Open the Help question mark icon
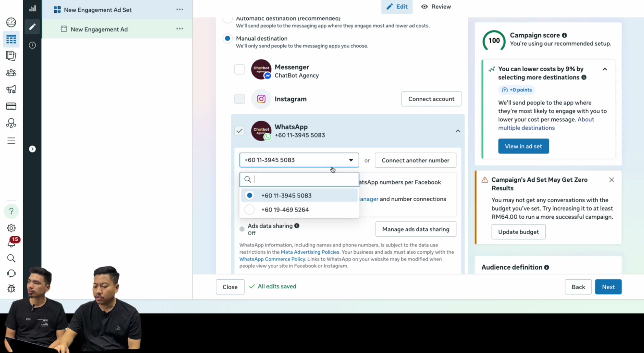The width and height of the screenshot is (644, 353). [11, 211]
